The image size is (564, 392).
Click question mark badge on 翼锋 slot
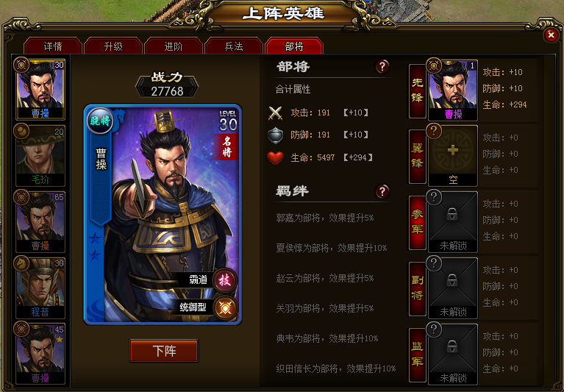click(x=434, y=131)
